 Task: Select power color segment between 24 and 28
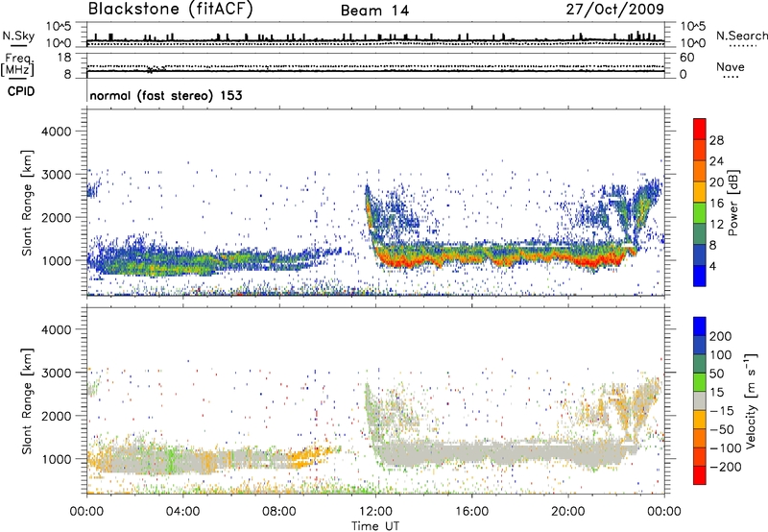(700, 150)
